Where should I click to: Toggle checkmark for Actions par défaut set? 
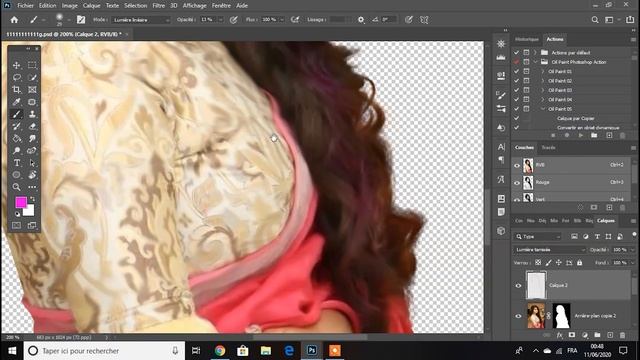click(516, 53)
